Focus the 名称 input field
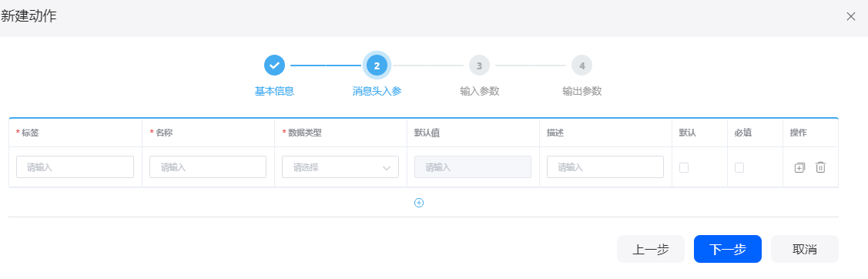 click(208, 167)
